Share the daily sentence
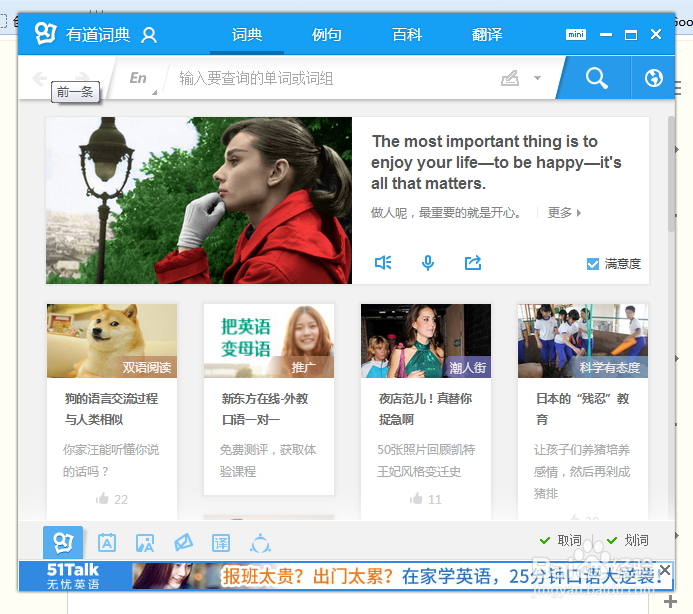 (x=472, y=263)
